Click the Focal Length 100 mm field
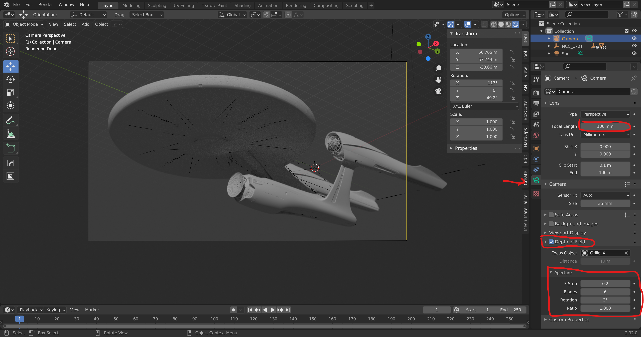644x337 pixels. (605, 126)
